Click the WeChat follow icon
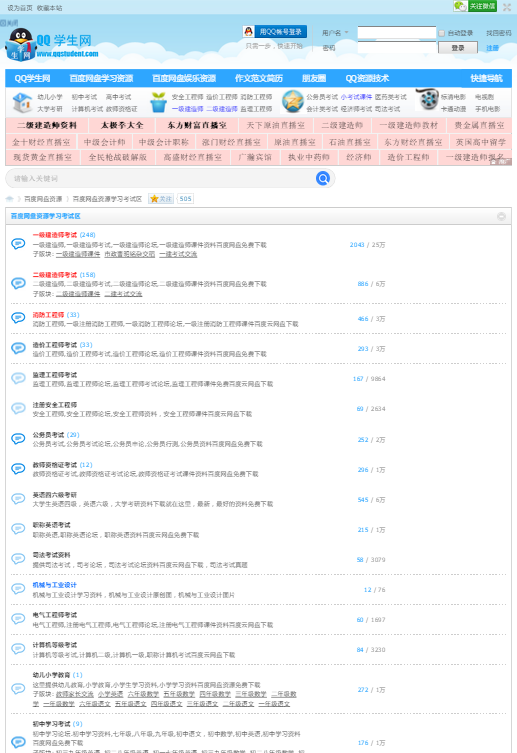 [x=460, y=6]
